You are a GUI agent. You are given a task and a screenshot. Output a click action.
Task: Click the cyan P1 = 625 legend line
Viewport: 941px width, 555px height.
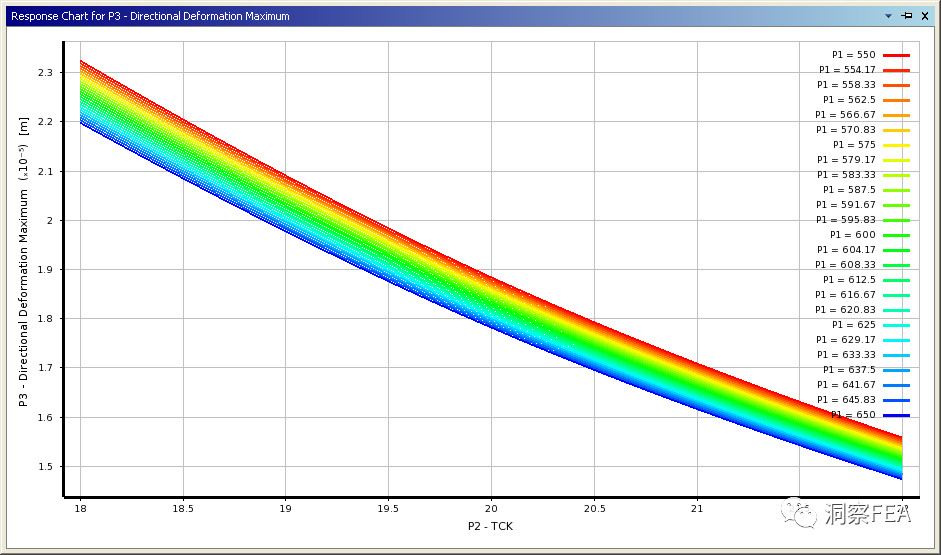896,326
